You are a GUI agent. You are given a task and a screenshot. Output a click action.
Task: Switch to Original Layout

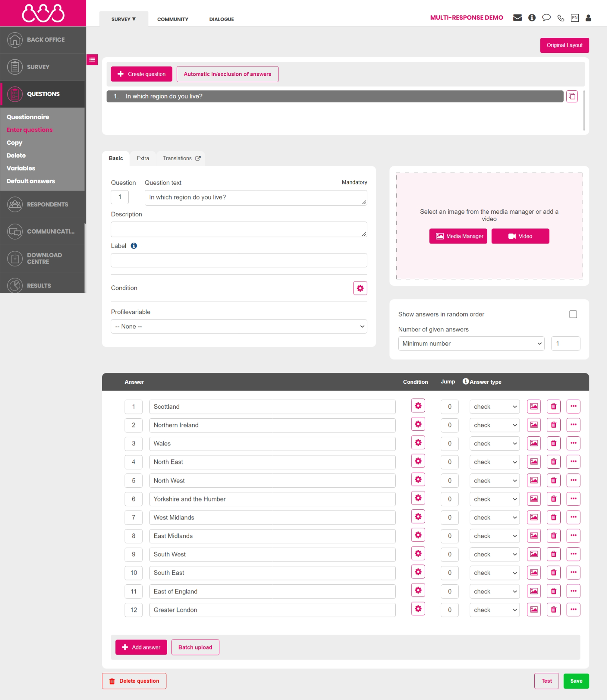tap(564, 45)
